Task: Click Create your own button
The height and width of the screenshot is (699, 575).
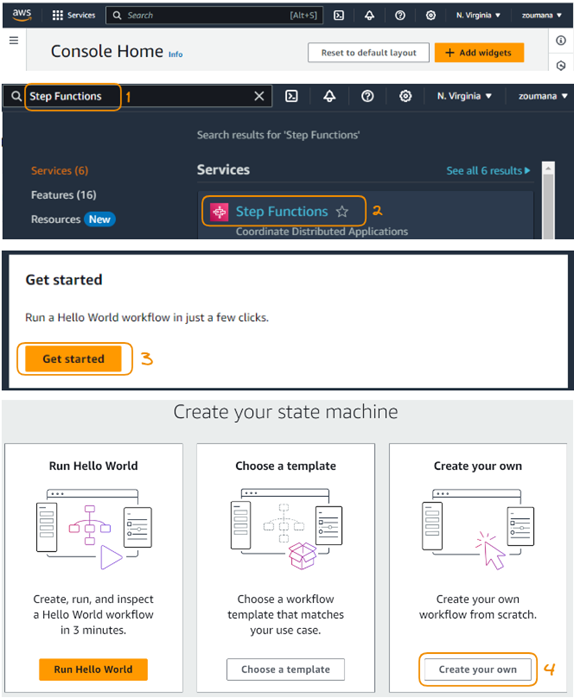Action: [x=478, y=670]
